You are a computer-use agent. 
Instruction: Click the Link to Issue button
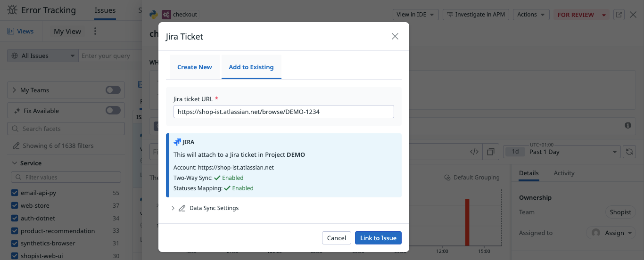click(x=378, y=238)
